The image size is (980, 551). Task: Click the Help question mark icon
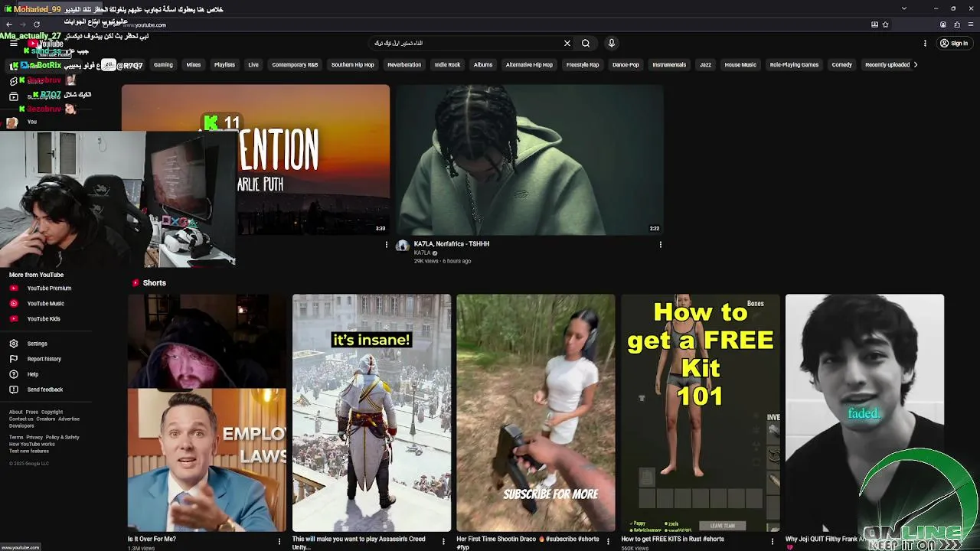click(x=13, y=374)
